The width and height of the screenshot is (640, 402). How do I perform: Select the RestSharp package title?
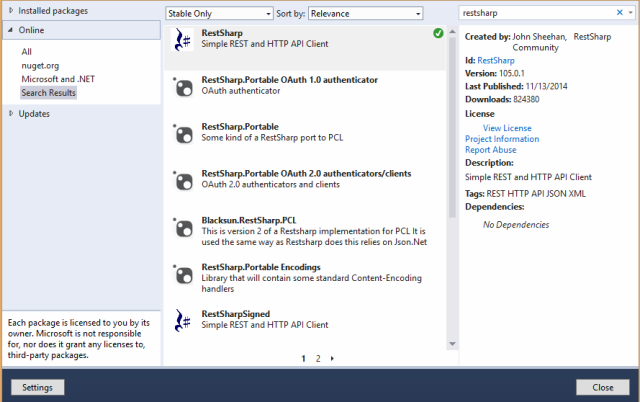click(222, 33)
